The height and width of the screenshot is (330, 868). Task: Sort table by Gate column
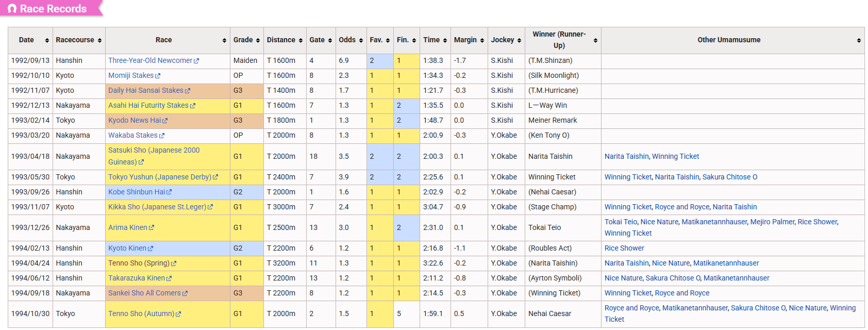[x=330, y=40]
